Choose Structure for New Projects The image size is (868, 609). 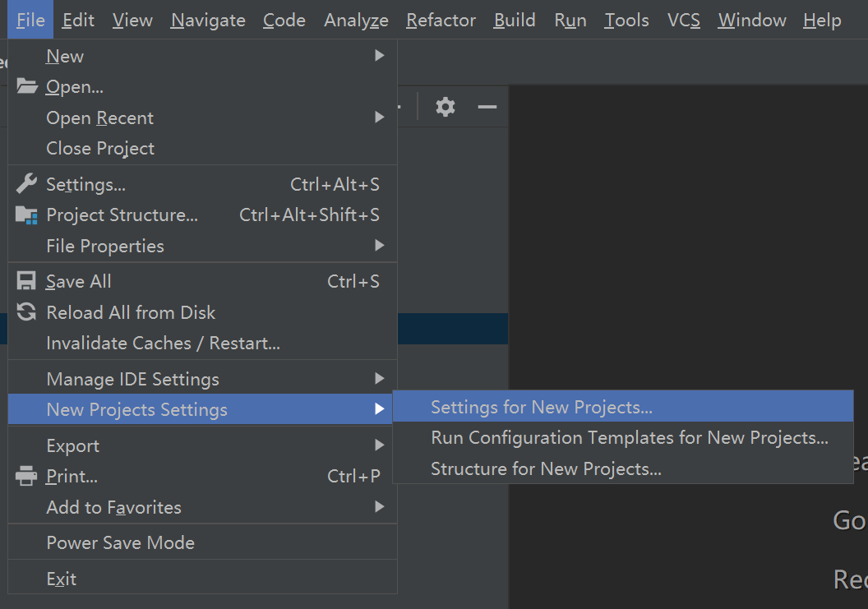coord(546,469)
